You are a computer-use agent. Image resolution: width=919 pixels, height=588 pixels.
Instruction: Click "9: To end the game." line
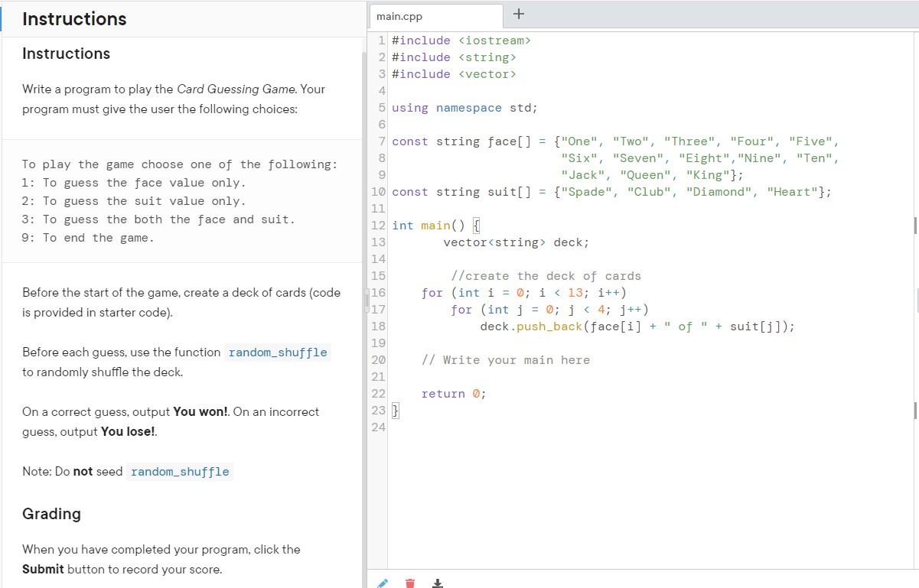[x=88, y=238]
